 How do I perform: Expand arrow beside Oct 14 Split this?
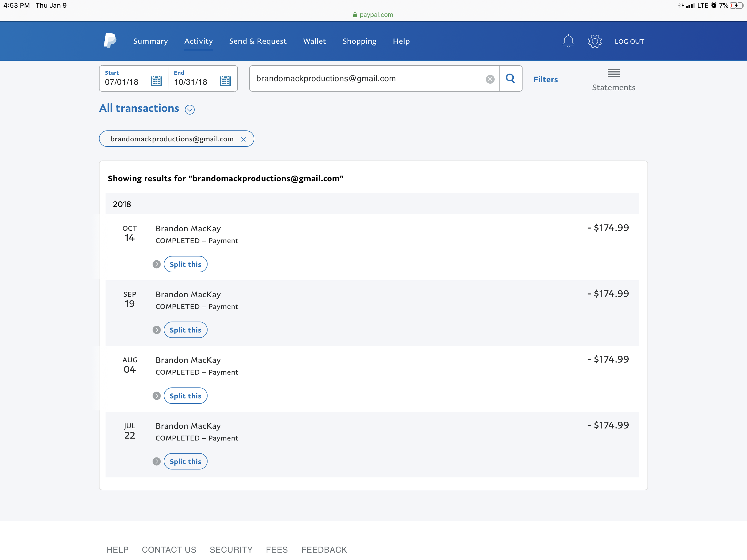point(156,264)
